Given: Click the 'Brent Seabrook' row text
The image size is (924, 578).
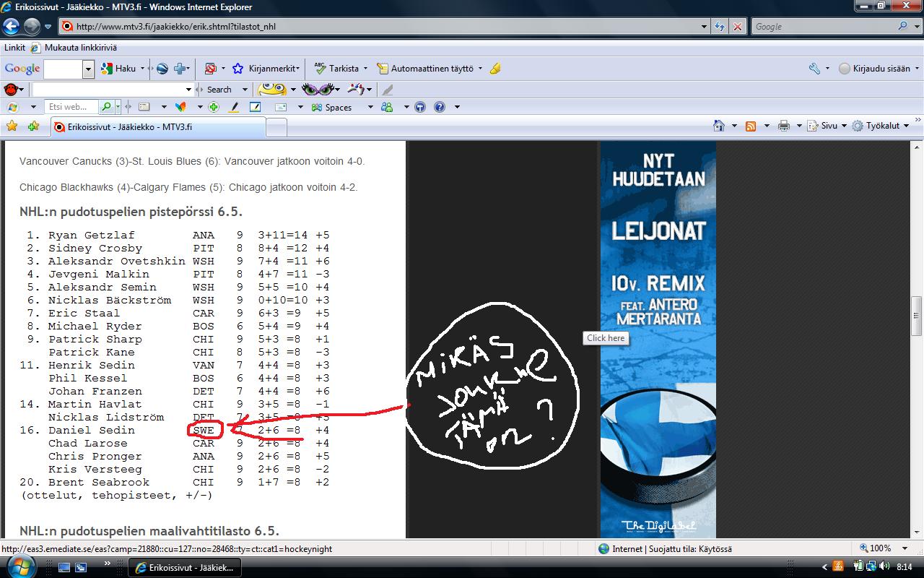Looking at the screenshot, I should click(178, 482).
